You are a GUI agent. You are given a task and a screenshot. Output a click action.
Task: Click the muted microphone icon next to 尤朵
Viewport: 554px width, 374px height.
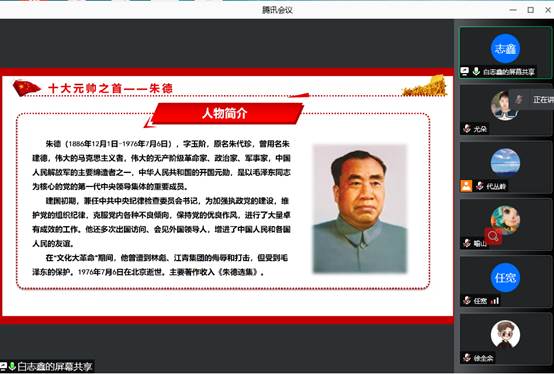coord(467,129)
